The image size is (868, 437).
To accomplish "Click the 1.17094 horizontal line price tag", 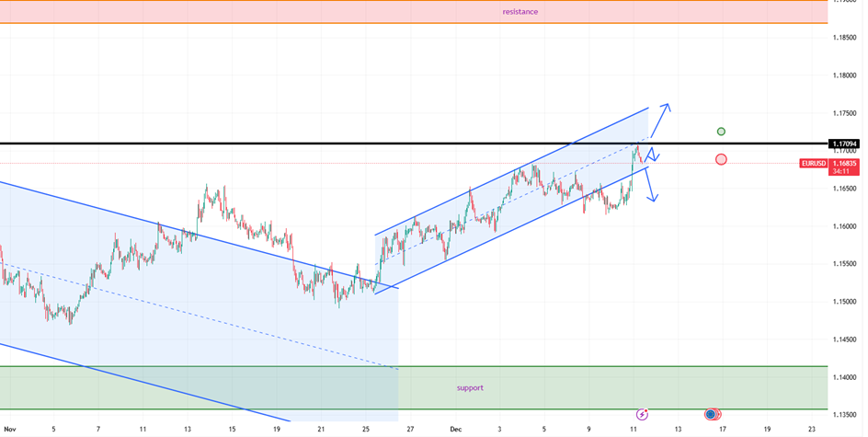I will (844, 144).
